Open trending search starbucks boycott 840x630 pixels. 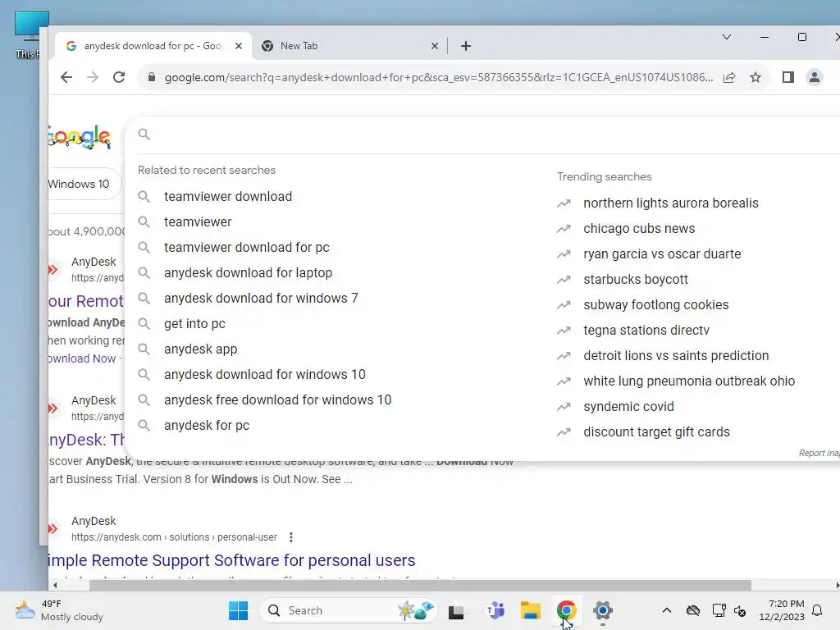pos(636,280)
